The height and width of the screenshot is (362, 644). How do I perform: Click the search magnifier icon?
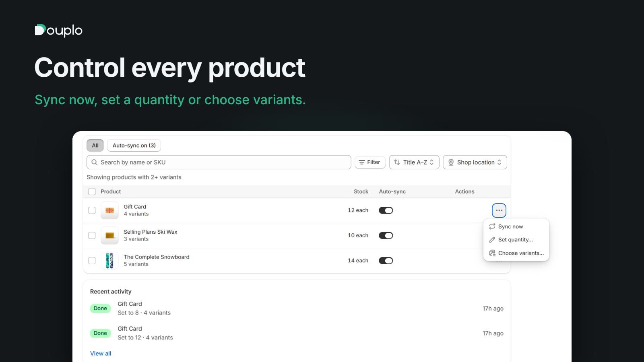tap(95, 162)
